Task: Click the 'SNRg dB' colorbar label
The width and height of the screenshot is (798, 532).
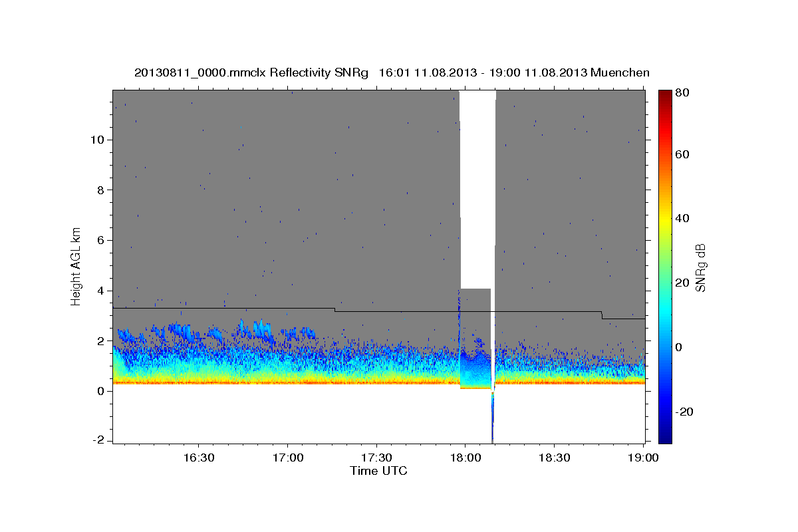Action: coord(700,267)
